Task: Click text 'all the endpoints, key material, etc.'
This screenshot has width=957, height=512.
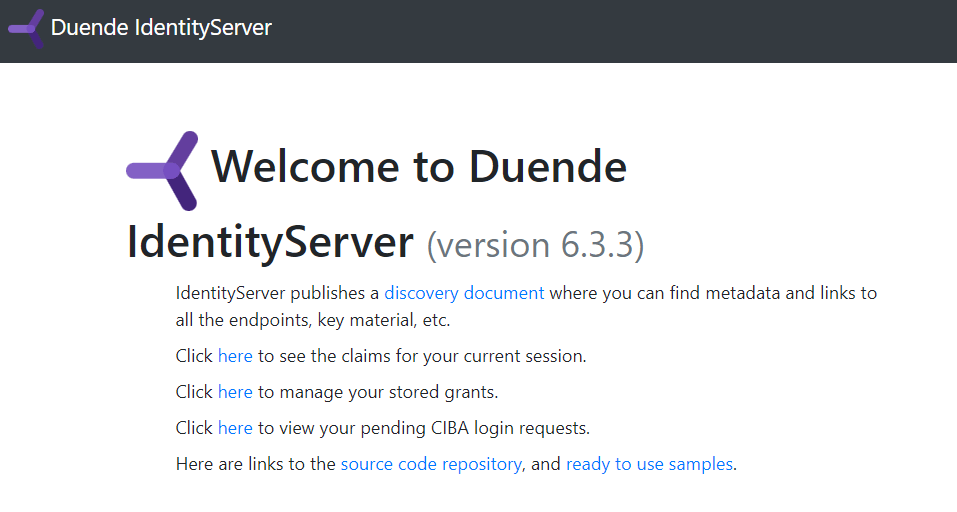Action: [x=312, y=320]
